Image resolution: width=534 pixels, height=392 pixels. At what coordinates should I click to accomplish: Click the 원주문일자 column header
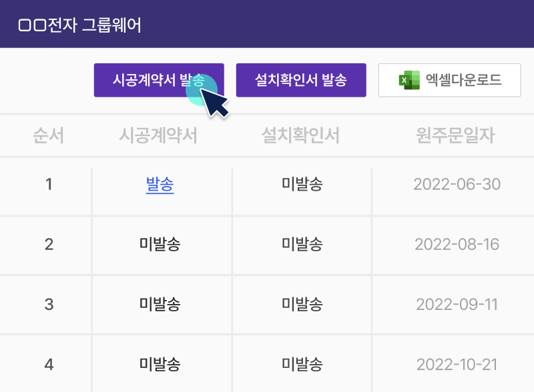455,136
